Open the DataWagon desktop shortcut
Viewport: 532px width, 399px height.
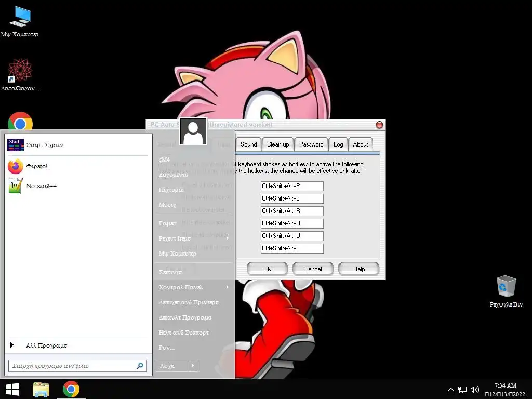point(20,75)
